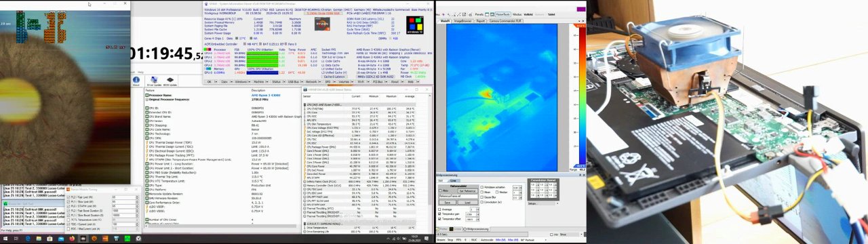This screenshot has height=244, width=868.
Task: Click the Maximum column header in sensors
Action: (391, 96)
